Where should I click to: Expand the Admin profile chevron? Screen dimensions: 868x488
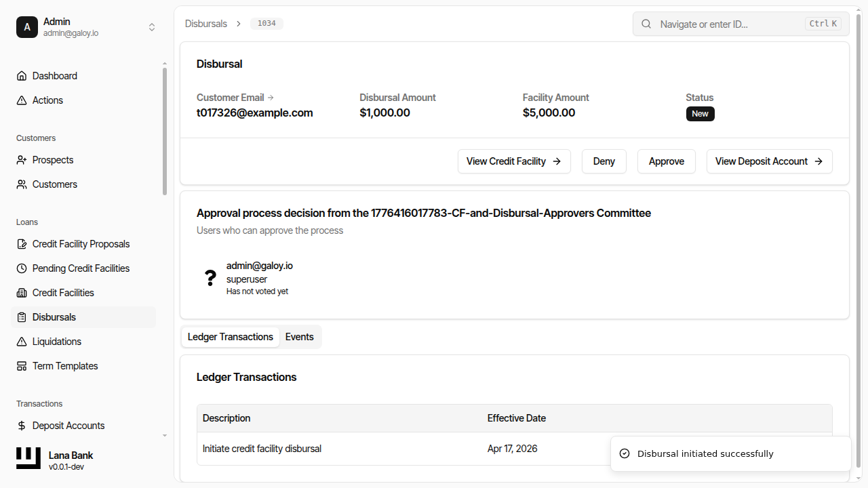152,27
